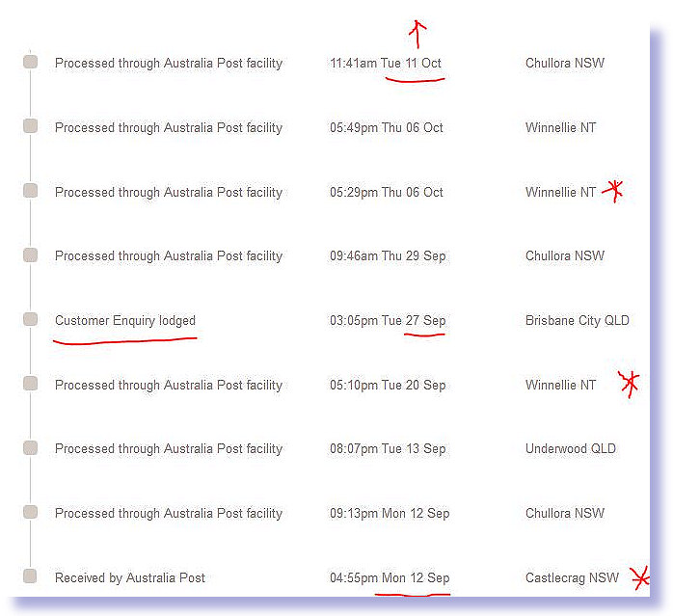Click the 03:05pm Tue 27 Sep timestamp
The width and height of the screenshot is (673, 616).
coord(388,321)
